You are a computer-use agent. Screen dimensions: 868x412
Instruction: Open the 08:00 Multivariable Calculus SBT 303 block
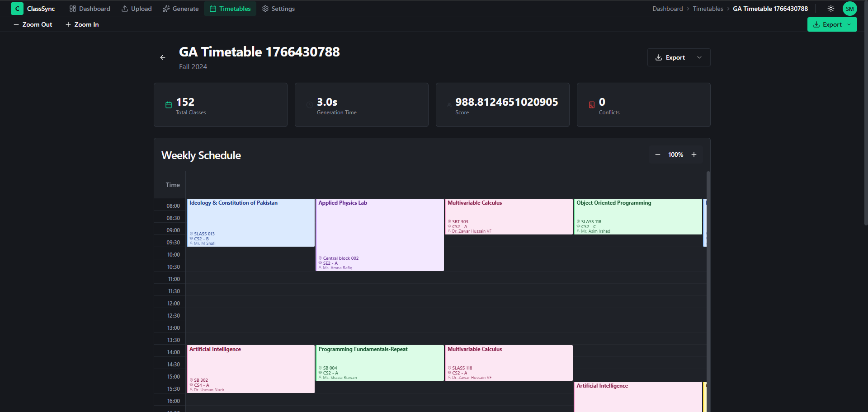tap(509, 216)
